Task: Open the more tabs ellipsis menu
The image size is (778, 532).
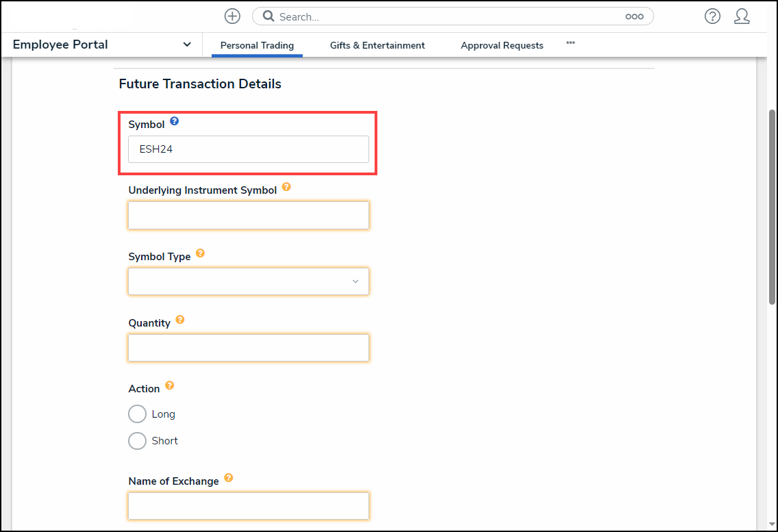Action: click(570, 43)
